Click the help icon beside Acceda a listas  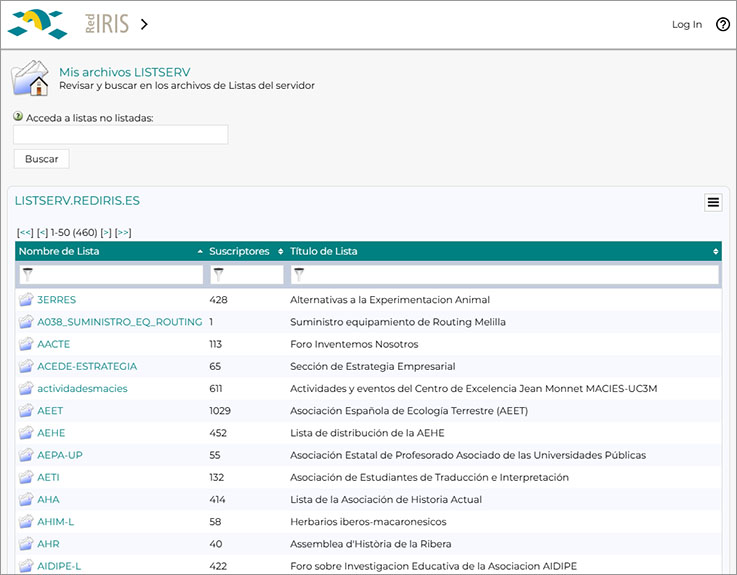[x=18, y=116]
